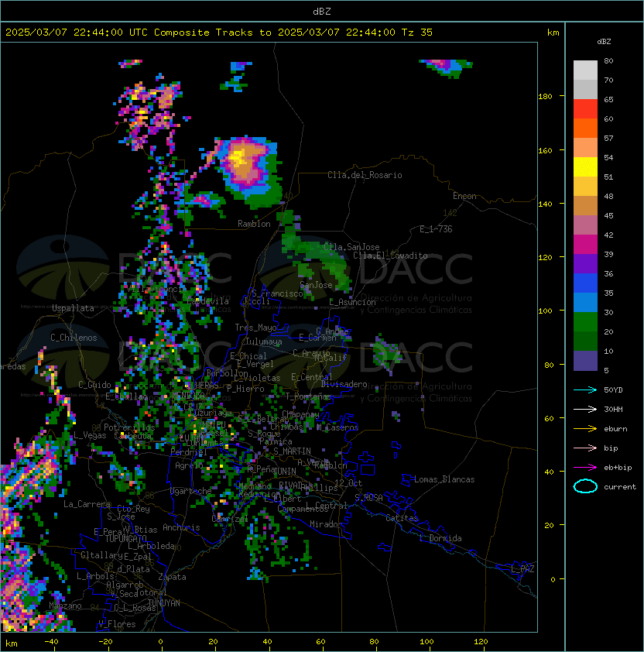
Task: Click the 'current' legend label
Action: tap(620, 487)
